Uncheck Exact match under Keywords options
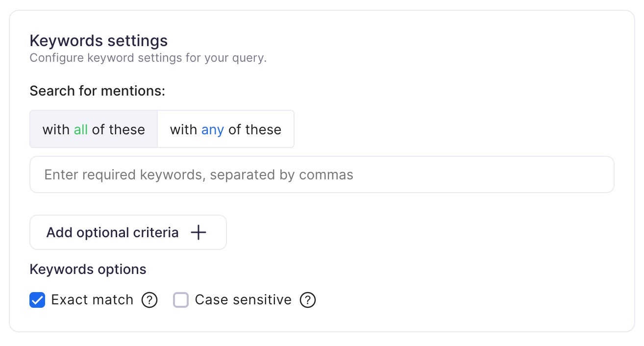The height and width of the screenshot is (346, 644). 37,299
